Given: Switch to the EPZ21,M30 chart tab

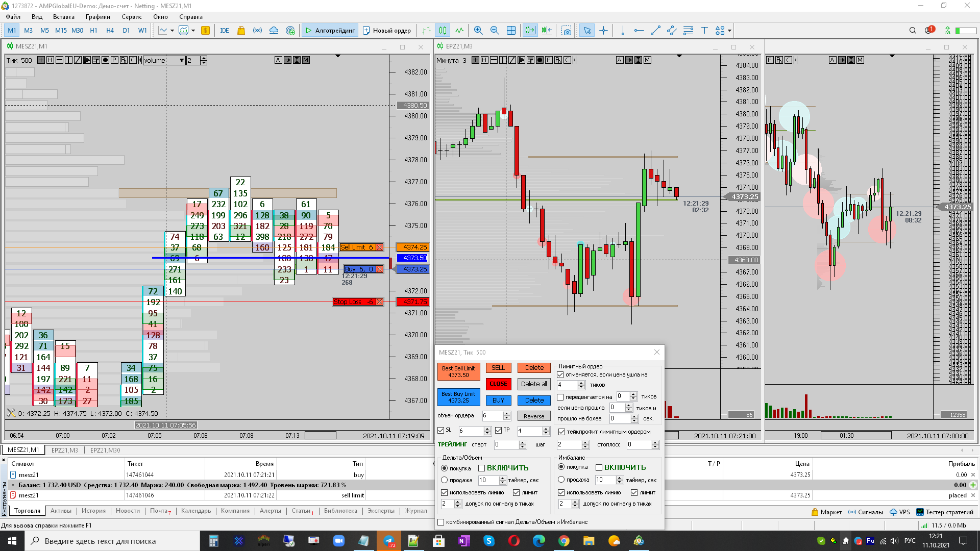Looking at the screenshot, I should pyautogui.click(x=105, y=450).
